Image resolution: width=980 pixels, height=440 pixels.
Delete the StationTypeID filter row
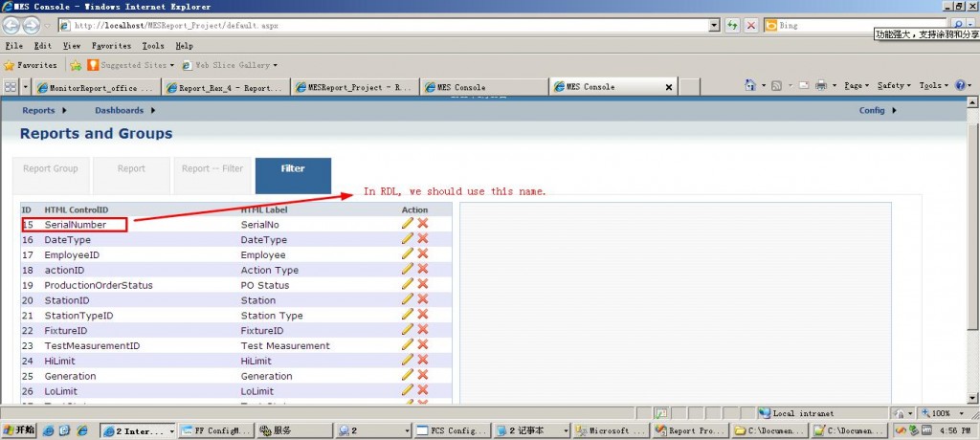[x=423, y=314]
